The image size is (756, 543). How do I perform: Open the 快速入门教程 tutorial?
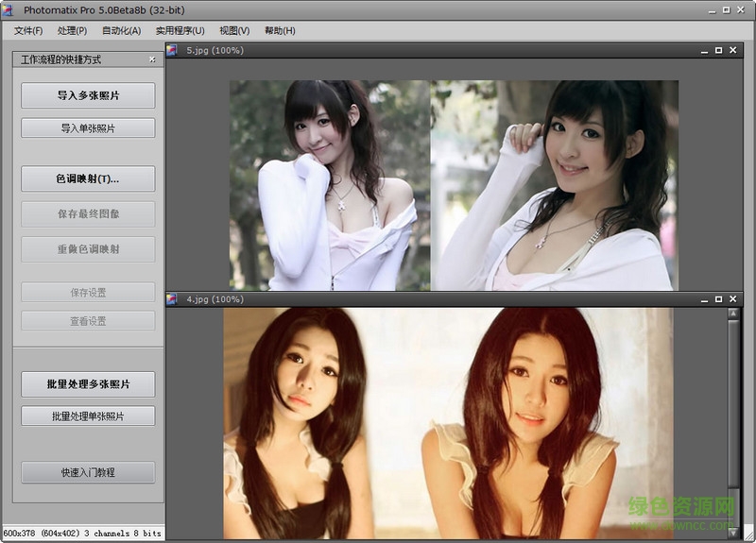pos(88,472)
